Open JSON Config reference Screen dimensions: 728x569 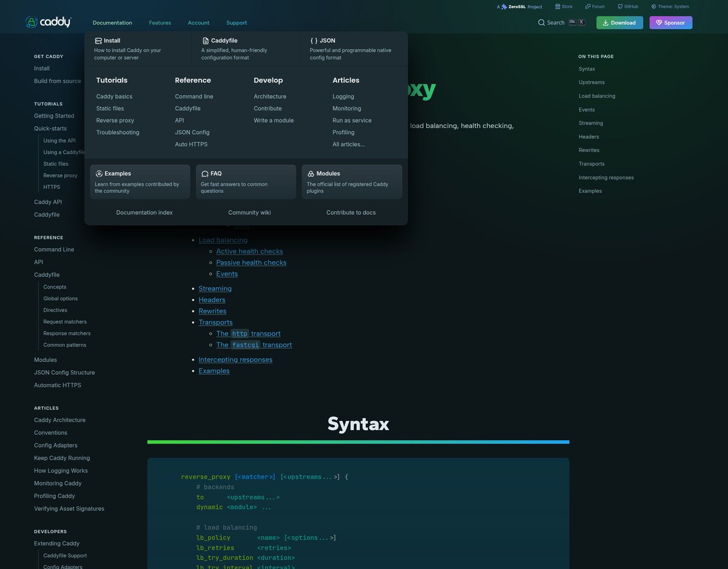point(192,132)
